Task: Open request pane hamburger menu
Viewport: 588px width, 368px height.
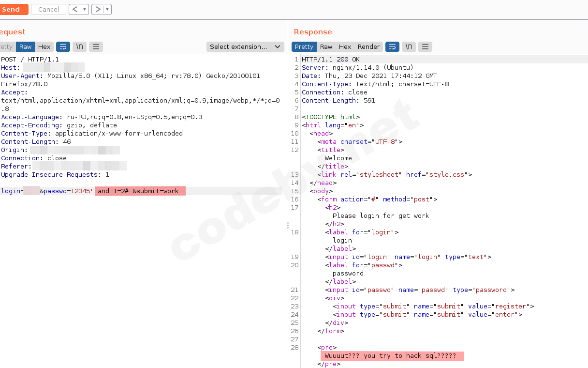Action: click(96, 47)
